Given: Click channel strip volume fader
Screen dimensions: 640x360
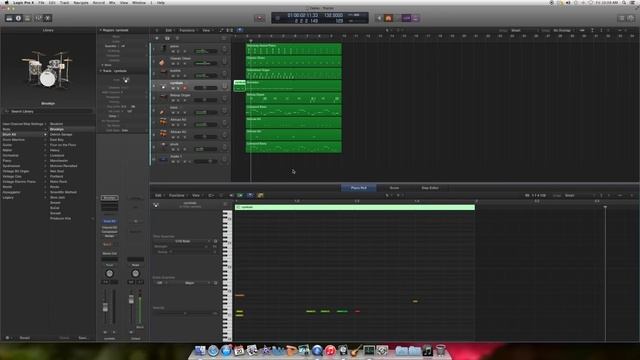Looking at the screenshot, I should [x=105, y=307].
